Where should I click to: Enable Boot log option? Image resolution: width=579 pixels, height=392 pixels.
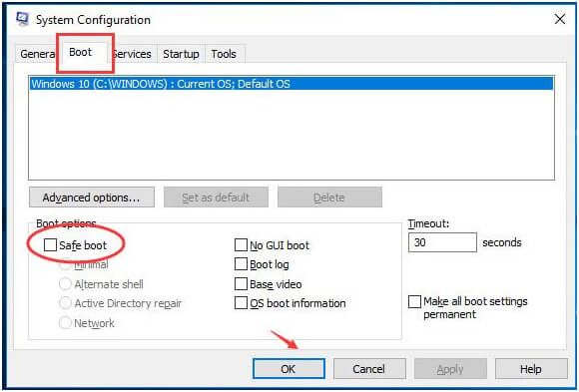[x=241, y=264]
